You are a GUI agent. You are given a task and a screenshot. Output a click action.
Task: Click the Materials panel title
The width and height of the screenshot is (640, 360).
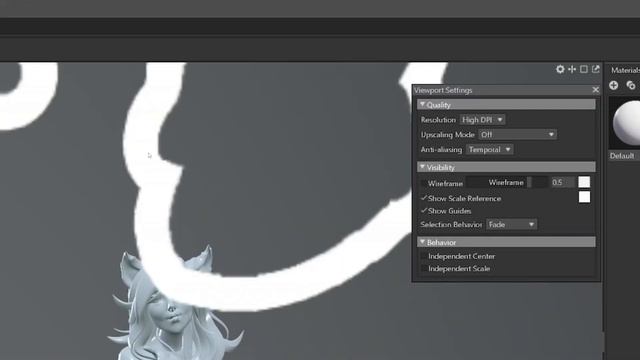click(x=625, y=70)
